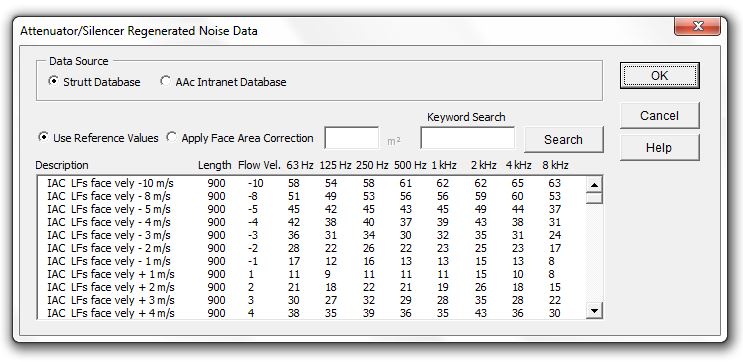Viewport: 743px width, 362px height.
Task: Click the 250 Hz column header
Action: point(372,165)
